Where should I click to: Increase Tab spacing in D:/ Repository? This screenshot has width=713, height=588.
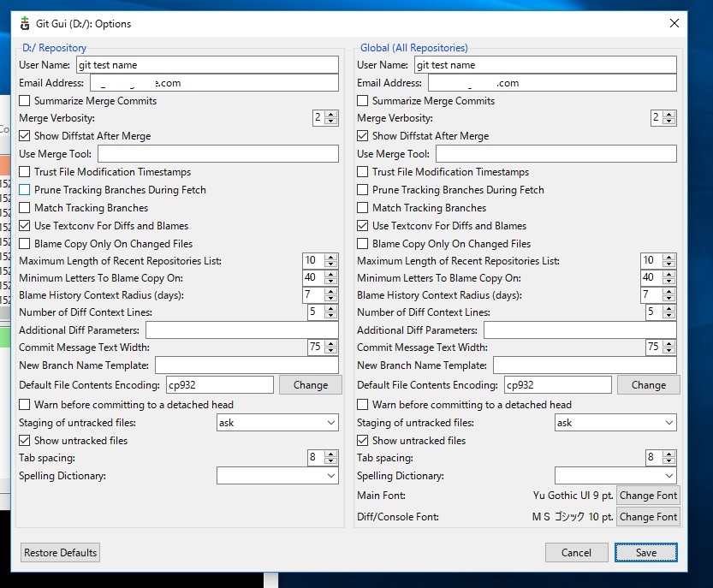point(331,454)
